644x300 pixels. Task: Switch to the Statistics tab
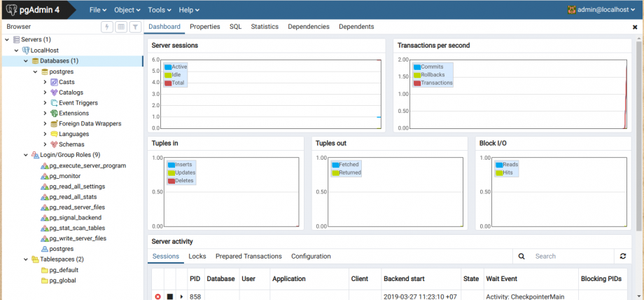pyautogui.click(x=265, y=27)
